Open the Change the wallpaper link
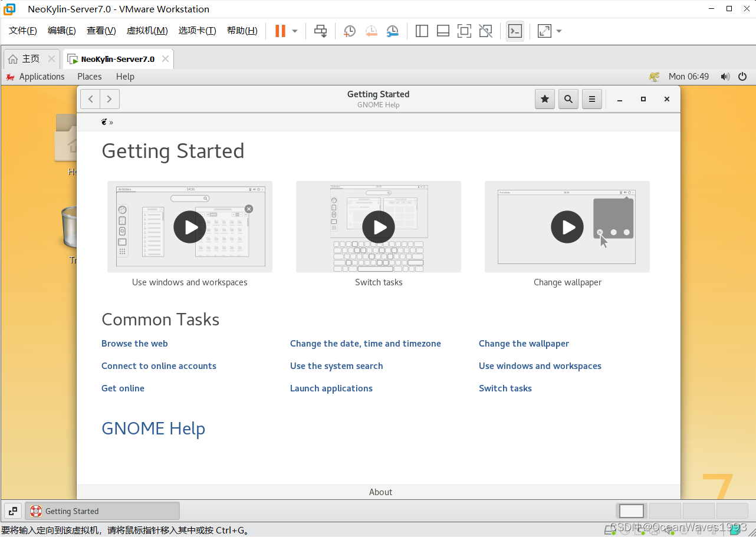 pos(524,344)
